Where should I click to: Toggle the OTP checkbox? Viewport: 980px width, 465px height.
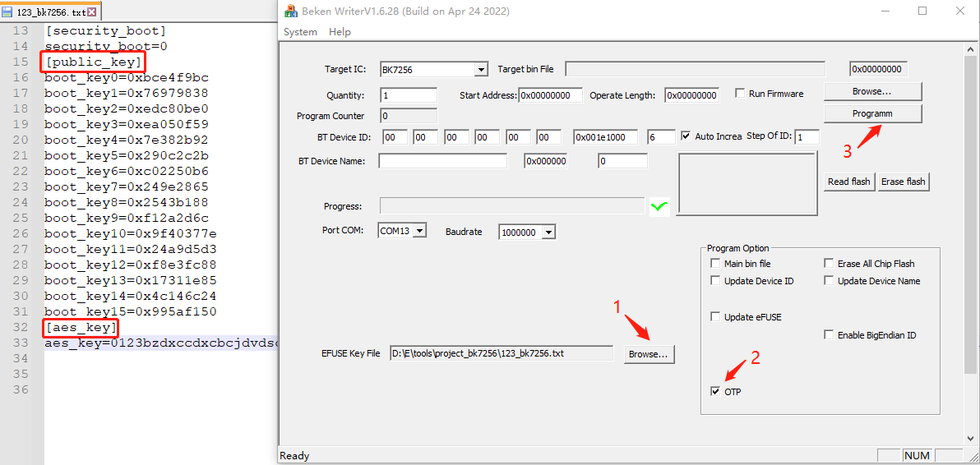715,392
